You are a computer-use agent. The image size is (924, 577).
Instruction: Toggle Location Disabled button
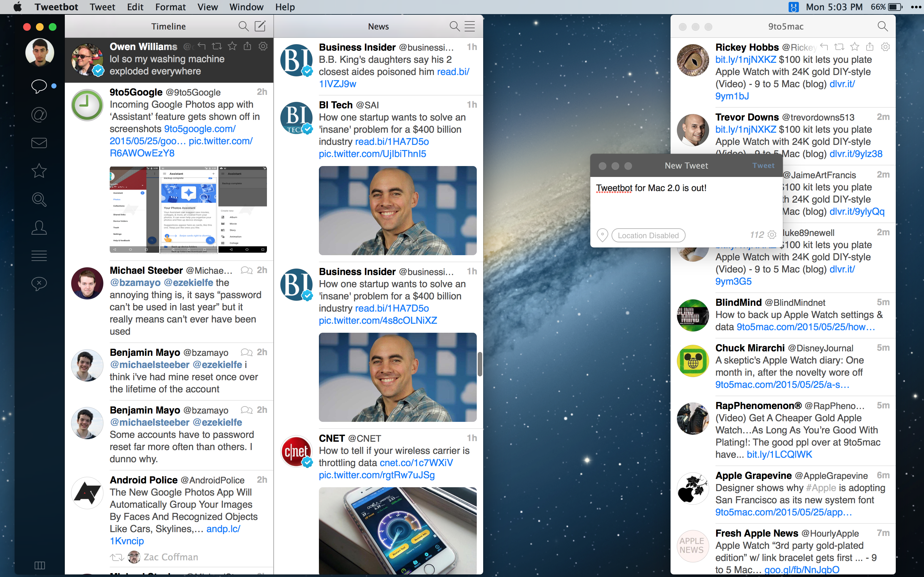[x=648, y=236]
